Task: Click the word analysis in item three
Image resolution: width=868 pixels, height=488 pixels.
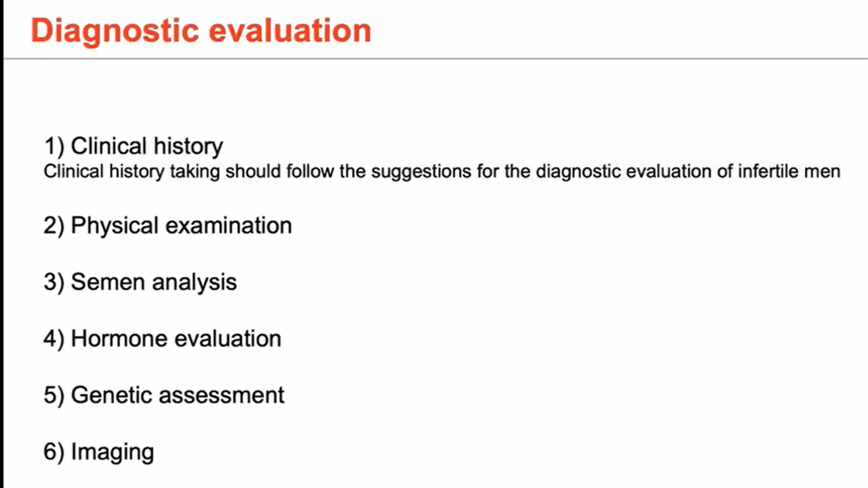Action: 194,283
